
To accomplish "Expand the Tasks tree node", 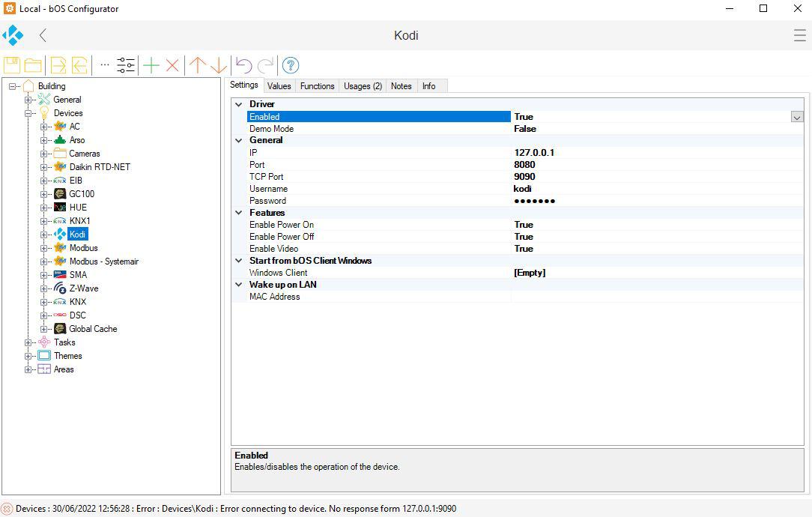I will click(28, 342).
